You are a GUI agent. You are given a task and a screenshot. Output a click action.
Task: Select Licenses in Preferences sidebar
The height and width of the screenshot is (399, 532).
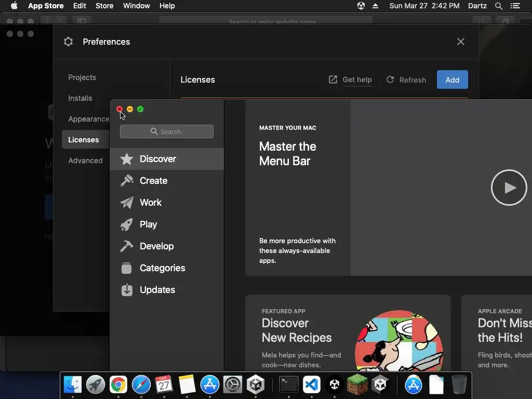86,140
